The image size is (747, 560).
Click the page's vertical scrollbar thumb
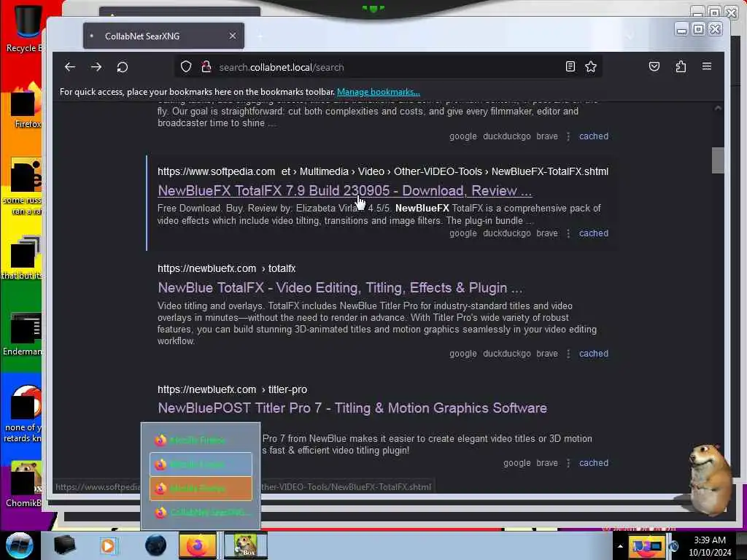click(718, 160)
